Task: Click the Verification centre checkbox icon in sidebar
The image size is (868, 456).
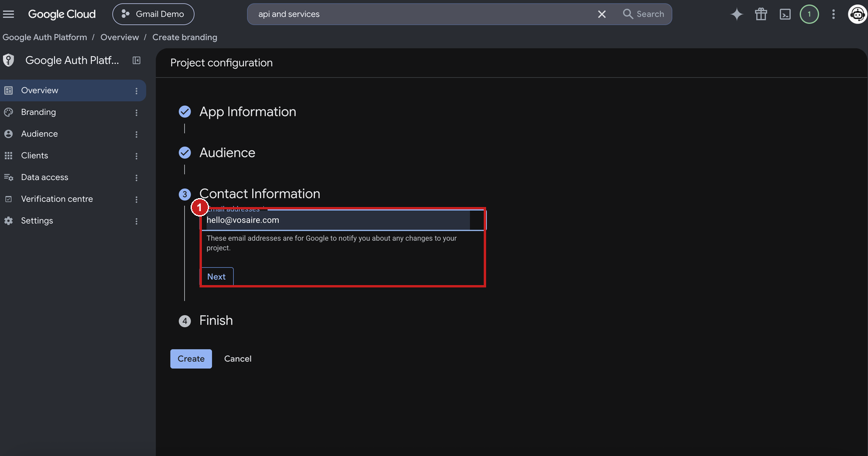Action: click(x=8, y=199)
